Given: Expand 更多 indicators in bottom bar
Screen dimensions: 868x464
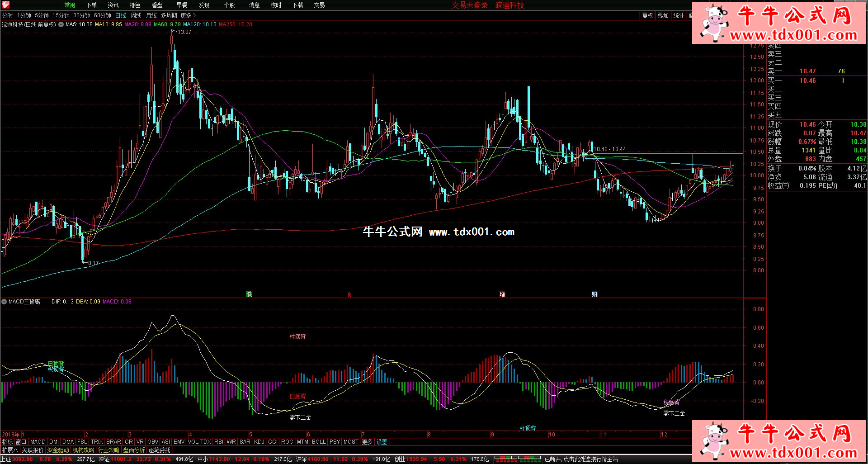Looking at the screenshot, I should (x=367, y=442).
